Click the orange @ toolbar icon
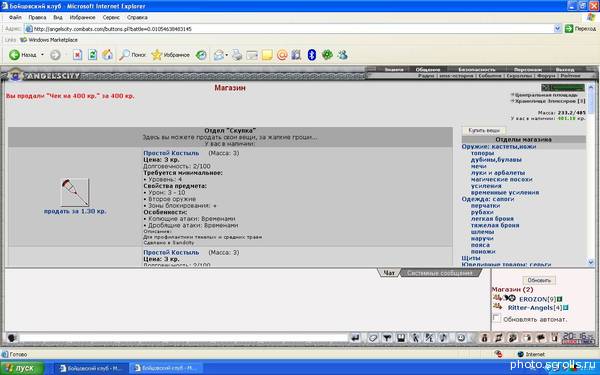This screenshot has width=600, height=375. [282, 55]
